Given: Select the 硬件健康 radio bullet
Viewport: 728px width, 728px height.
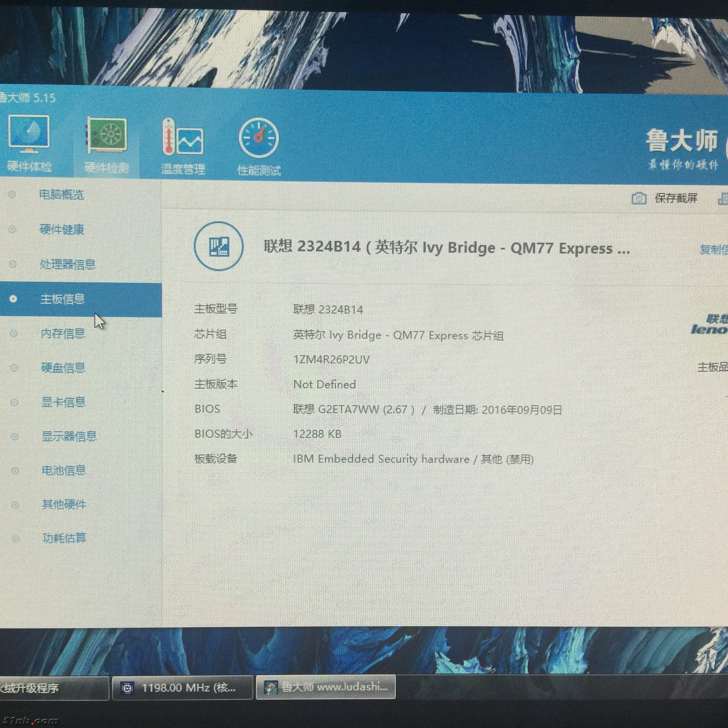Looking at the screenshot, I should [x=12, y=229].
